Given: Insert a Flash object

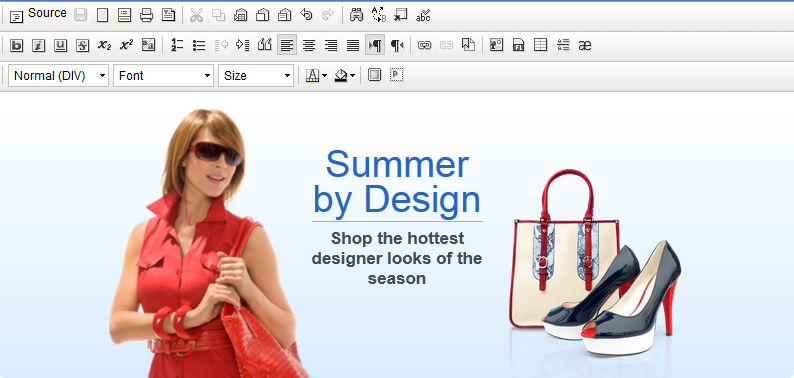Looking at the screenshot, I should [x=519, y=45].
